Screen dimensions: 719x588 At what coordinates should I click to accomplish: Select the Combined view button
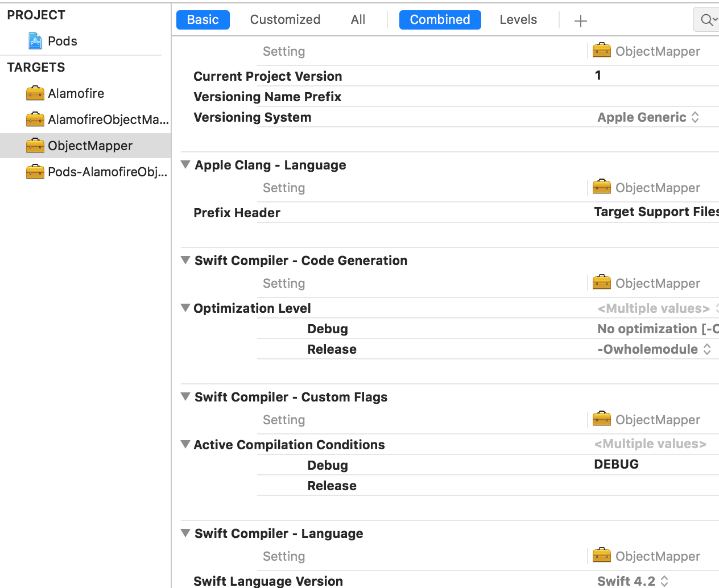440,19
